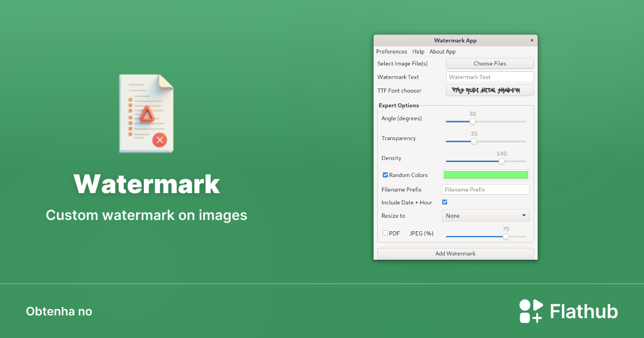Disable the Random Colors checkbox
This screenshot has height=338, width=644.
(385, 174)
